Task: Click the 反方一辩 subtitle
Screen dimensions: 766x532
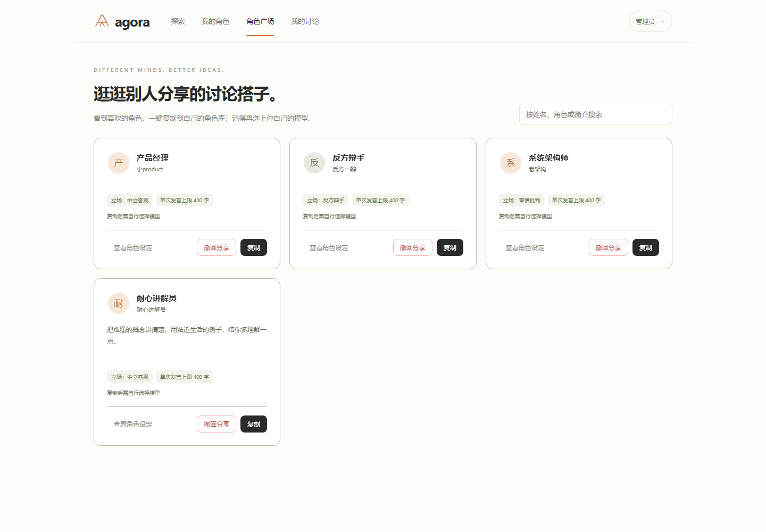Action: (344, 169)
